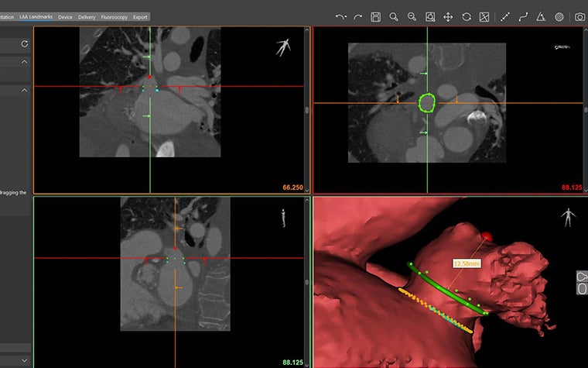The height and width of the screenshot is (368, 588).
Task: Click the red landmark point in orange-bordered view
Action: click(x=149, y=77)
